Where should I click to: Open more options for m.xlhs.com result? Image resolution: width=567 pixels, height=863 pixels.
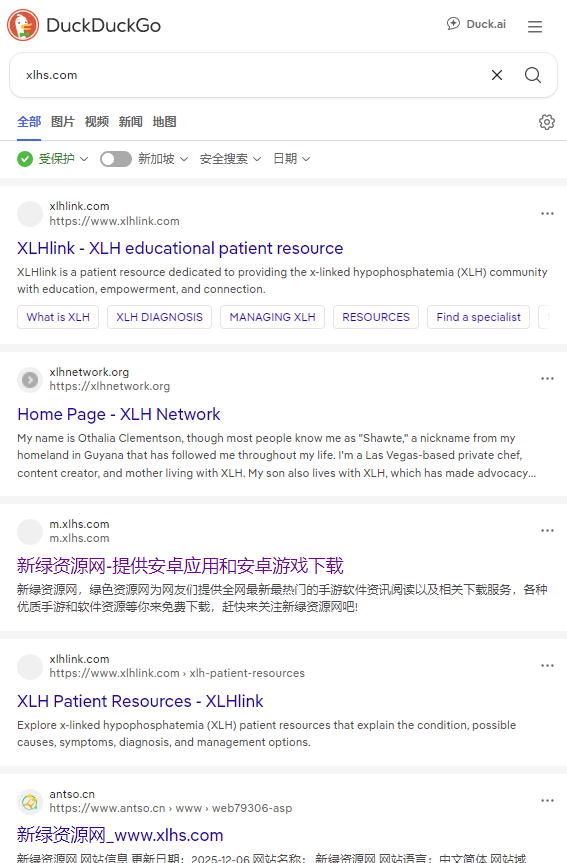click(547, 531)
